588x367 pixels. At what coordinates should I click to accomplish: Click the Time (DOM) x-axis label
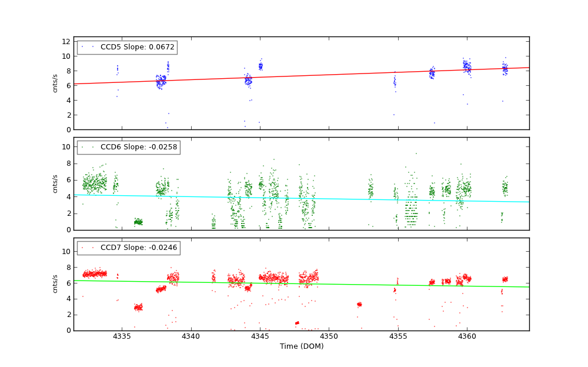301,346
